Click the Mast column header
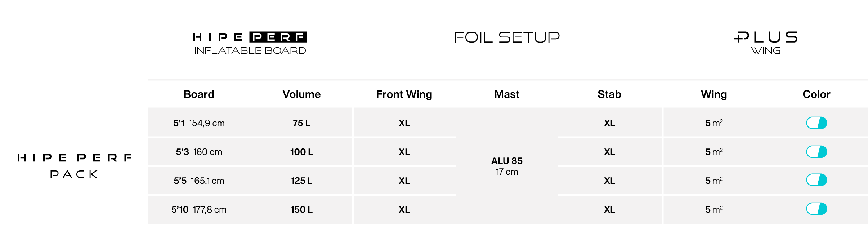The width and height of the screenshot is (868, 231). tap(507, 94)
